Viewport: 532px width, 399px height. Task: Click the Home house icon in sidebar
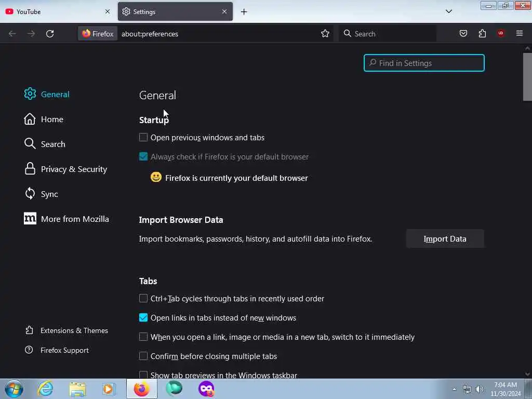click(x=30, y=119)
